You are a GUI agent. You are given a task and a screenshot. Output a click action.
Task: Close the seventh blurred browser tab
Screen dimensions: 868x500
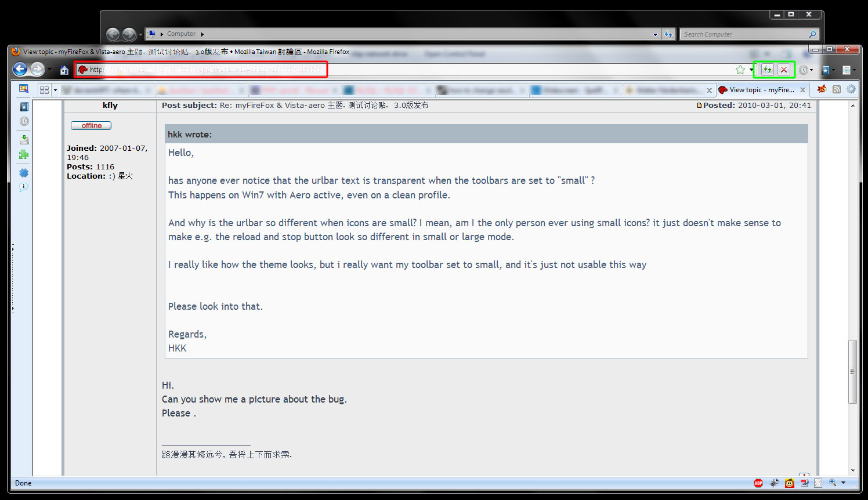tap(709, 90)
